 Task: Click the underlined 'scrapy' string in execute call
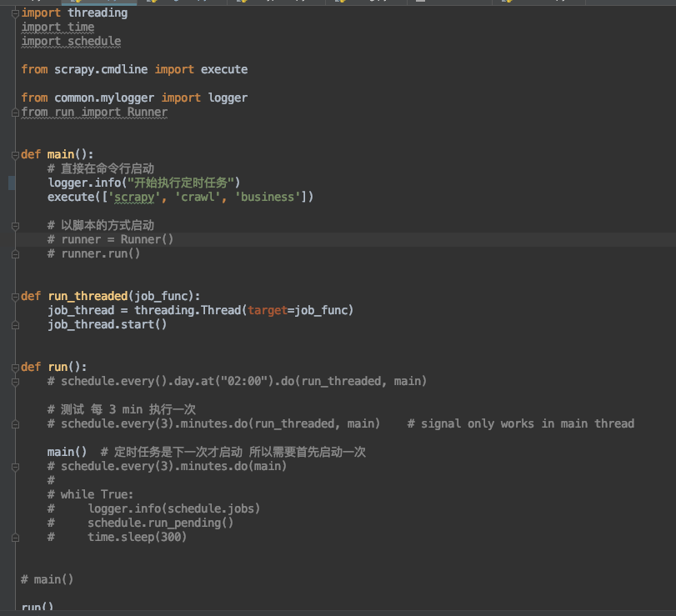134,197
